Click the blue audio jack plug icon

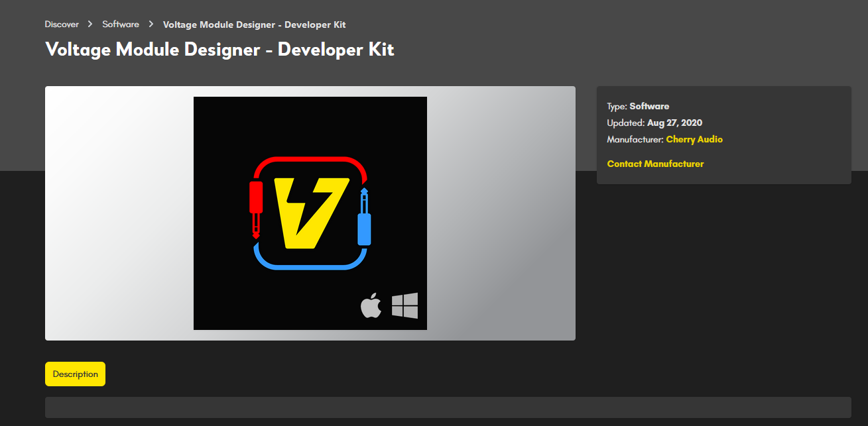(364, 217)
